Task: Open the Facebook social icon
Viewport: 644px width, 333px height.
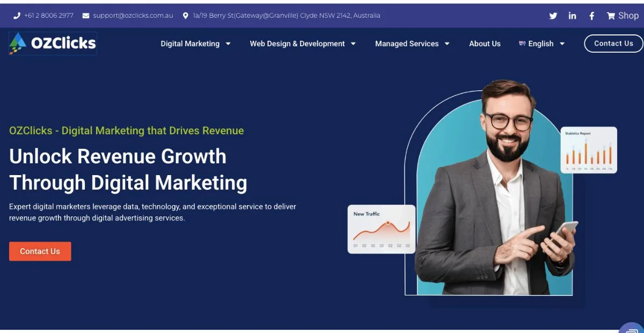Action: 591,16
